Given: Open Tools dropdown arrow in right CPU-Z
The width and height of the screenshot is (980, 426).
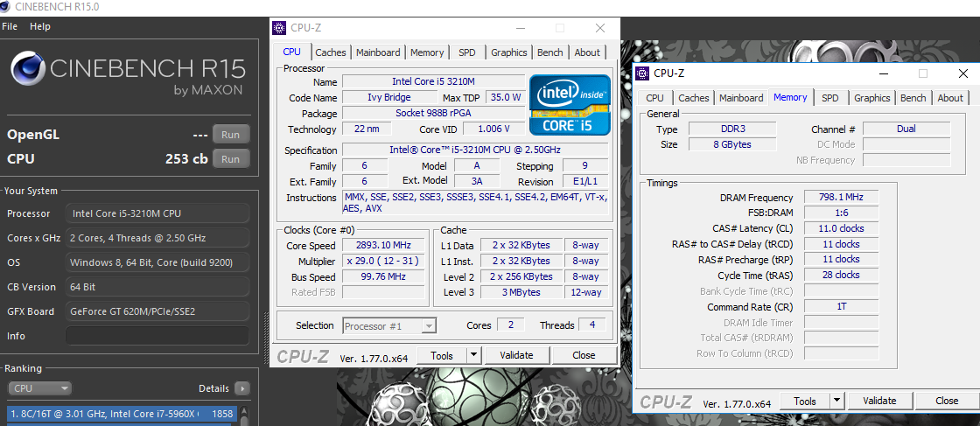Looking at the screenshot, I should pos(836,401).
